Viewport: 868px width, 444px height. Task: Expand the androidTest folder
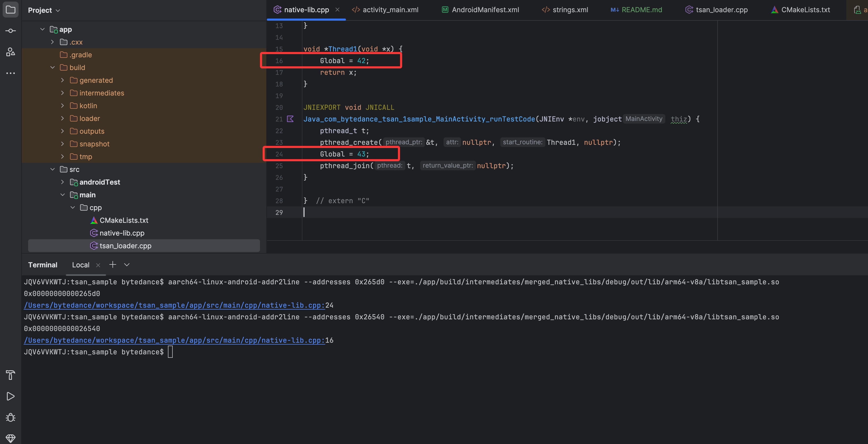(63, 182)
